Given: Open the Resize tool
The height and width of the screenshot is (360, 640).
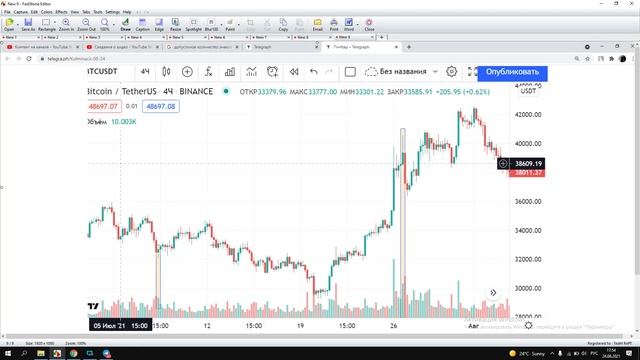Looking at the screenshot, I should point(176,23).
